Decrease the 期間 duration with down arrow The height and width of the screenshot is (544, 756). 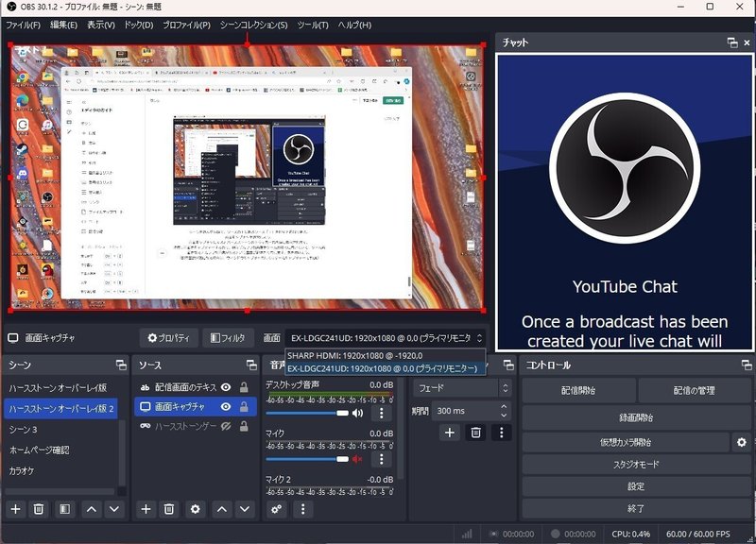504,415
